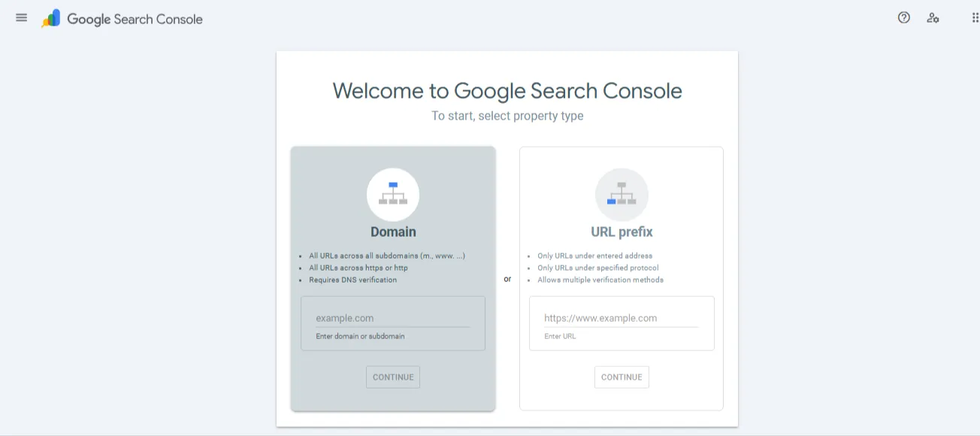Open the Help menu via question mark icon
This screenshot has height=436, width=980.
pos(903,17)
